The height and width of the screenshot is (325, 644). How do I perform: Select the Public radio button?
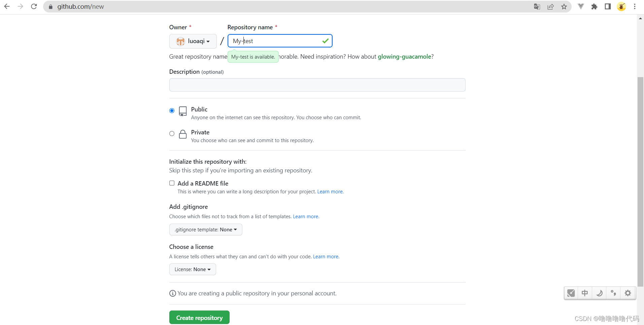172,110
